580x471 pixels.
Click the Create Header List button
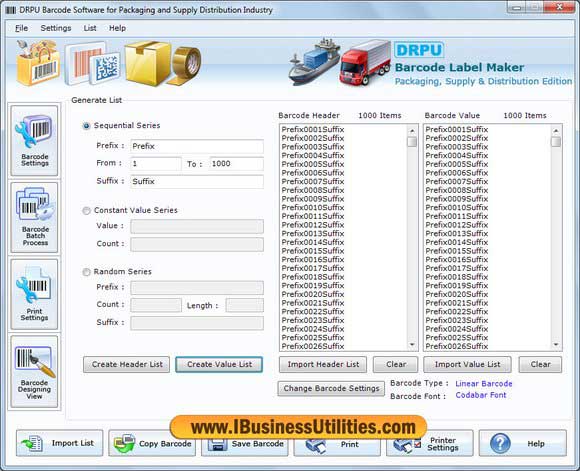(127, 364)
